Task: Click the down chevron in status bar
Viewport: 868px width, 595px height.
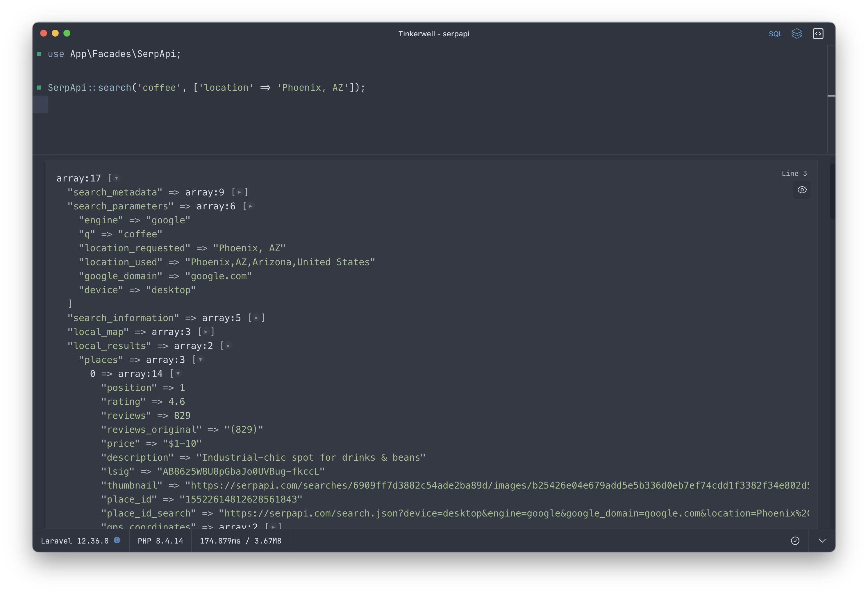Action: click(822, 541)
